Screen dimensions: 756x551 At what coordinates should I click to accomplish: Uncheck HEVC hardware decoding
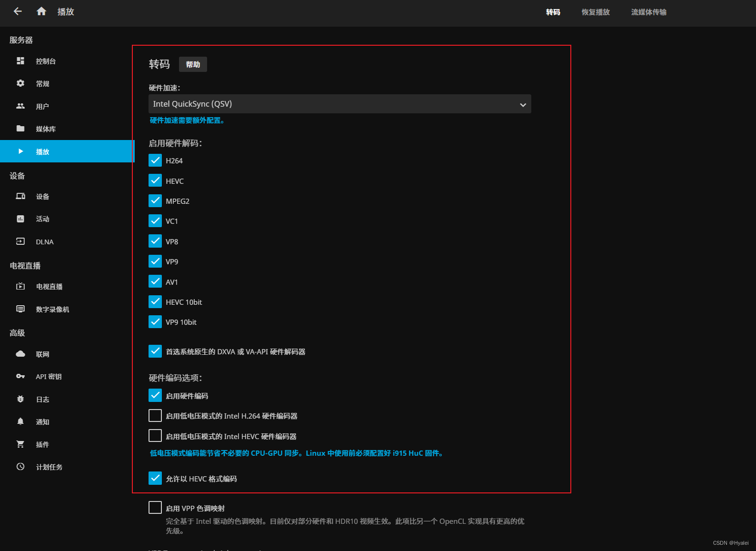click(x=155, y=180)
